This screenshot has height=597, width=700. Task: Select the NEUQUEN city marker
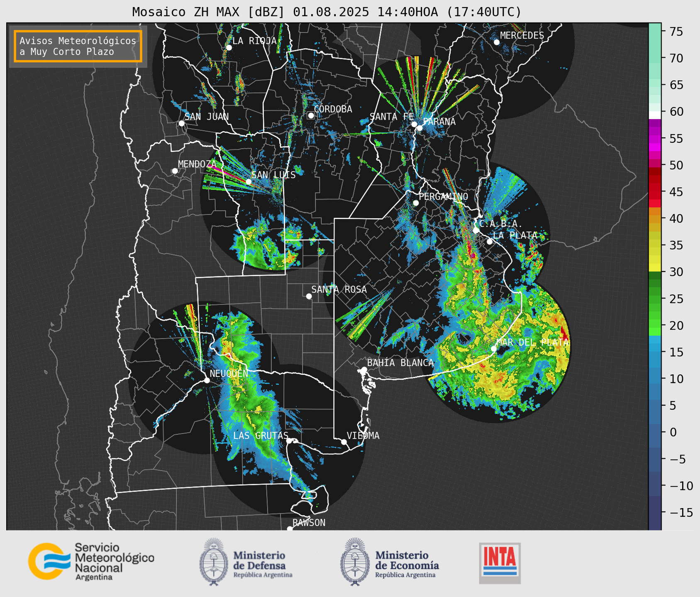207,380
